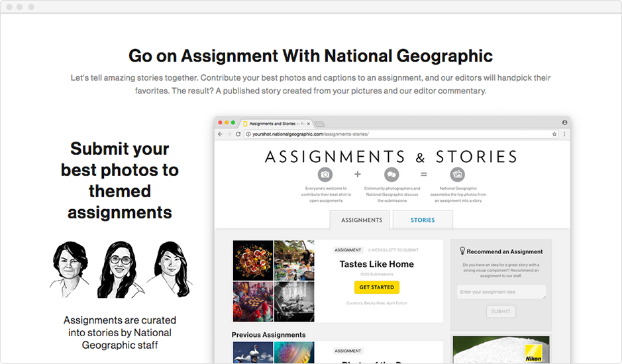
Task: Close the Assignments and Stories tab
Action: click(308, 124)
